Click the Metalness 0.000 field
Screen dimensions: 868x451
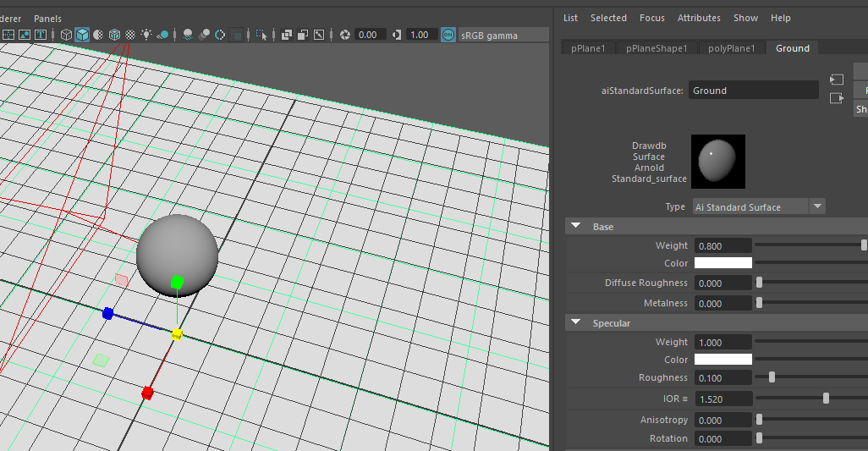[723, 303]
